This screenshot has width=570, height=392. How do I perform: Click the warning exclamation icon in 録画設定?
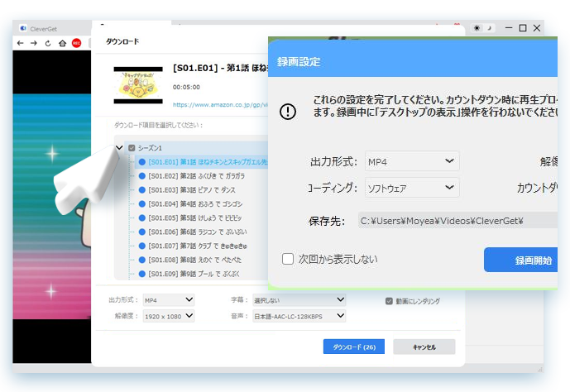coord(288,111)
